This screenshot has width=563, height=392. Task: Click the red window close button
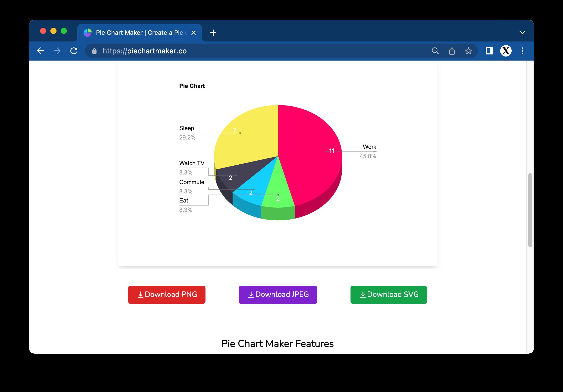(x=43, y=31)
